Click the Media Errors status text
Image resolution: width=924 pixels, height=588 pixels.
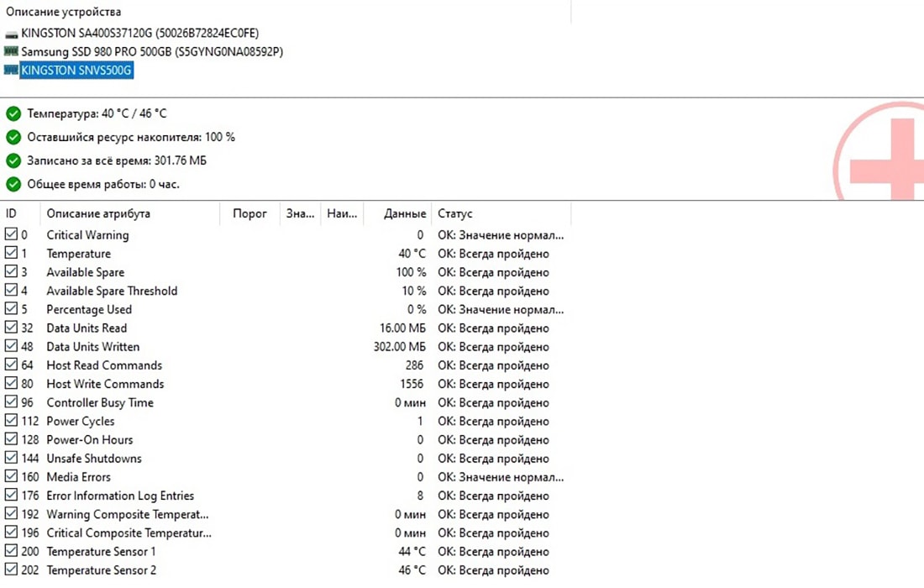coord(501,477)
